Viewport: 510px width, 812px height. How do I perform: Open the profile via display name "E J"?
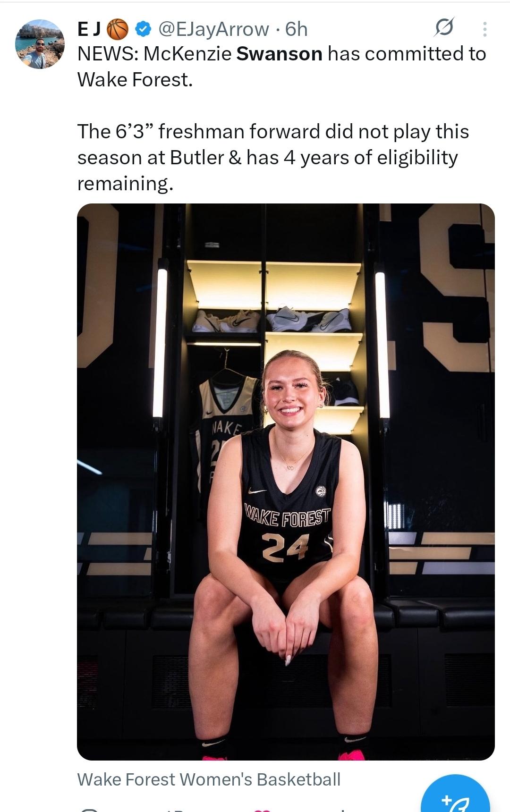[89, 29]
